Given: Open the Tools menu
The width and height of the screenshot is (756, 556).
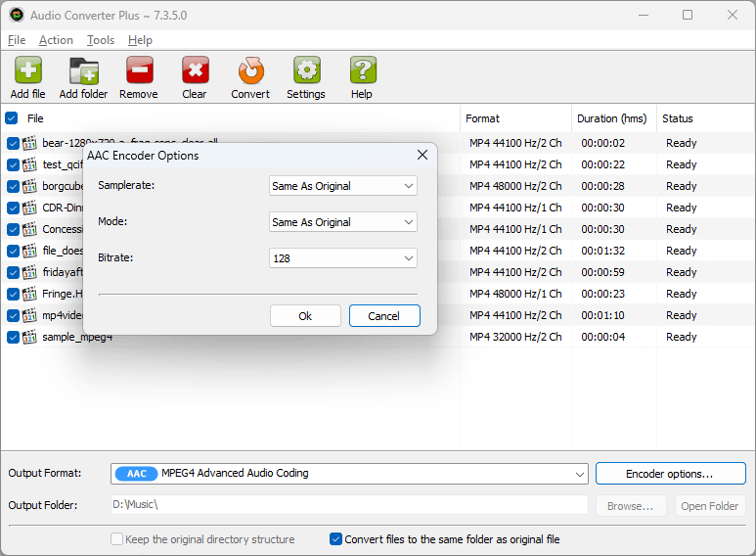Looking at the screenshot, I should tap(101, 40).
